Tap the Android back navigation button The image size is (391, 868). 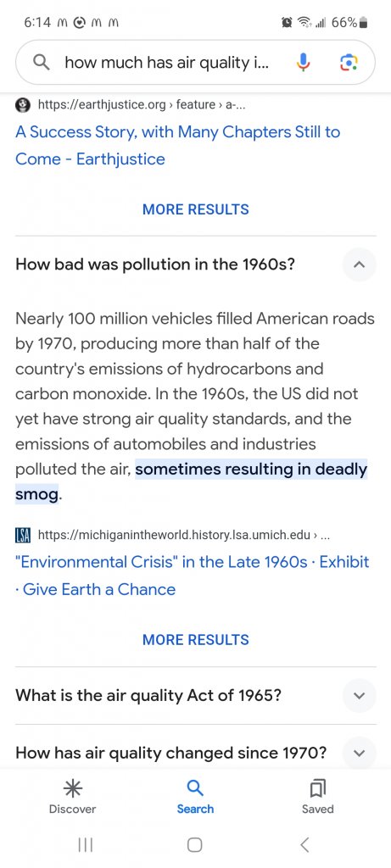click(304, 845)
